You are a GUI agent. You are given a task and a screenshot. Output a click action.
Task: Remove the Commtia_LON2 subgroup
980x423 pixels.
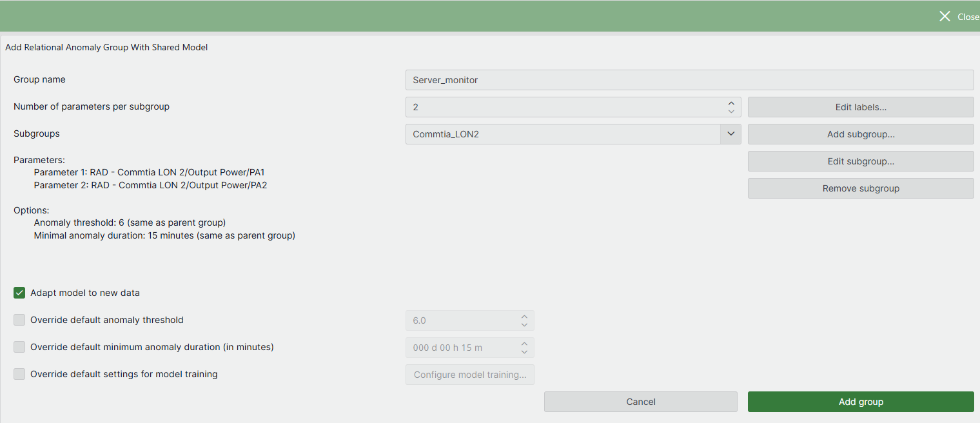click(x=861, y=188)
